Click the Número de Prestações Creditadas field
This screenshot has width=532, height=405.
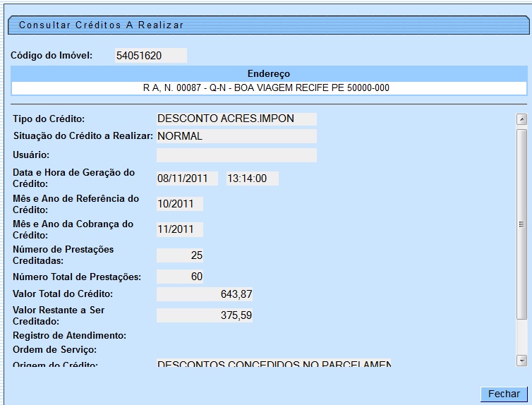pyautogui.click(x=180, y=255)
